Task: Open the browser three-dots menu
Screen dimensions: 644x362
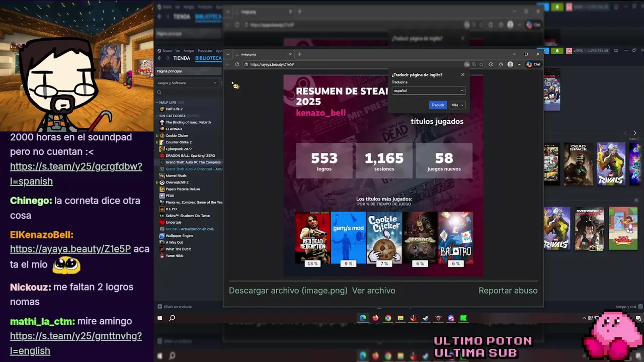Action: (520, 64)
